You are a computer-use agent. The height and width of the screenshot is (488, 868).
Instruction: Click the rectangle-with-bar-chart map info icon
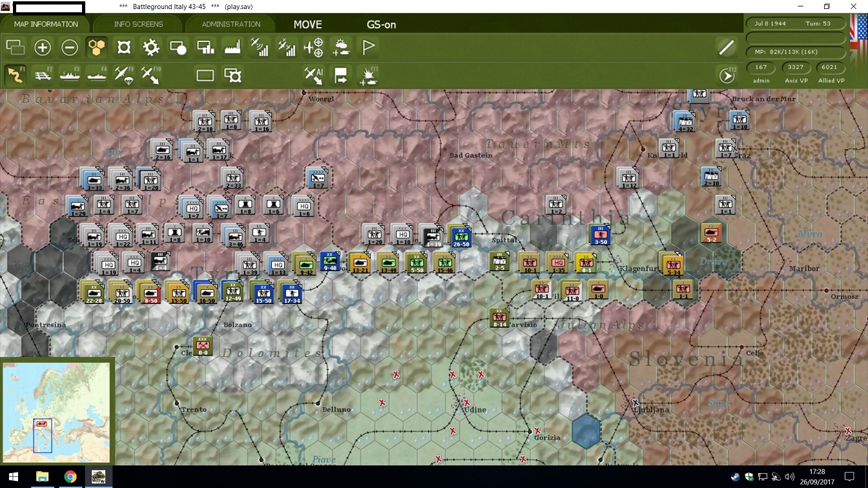pos(205,47)
